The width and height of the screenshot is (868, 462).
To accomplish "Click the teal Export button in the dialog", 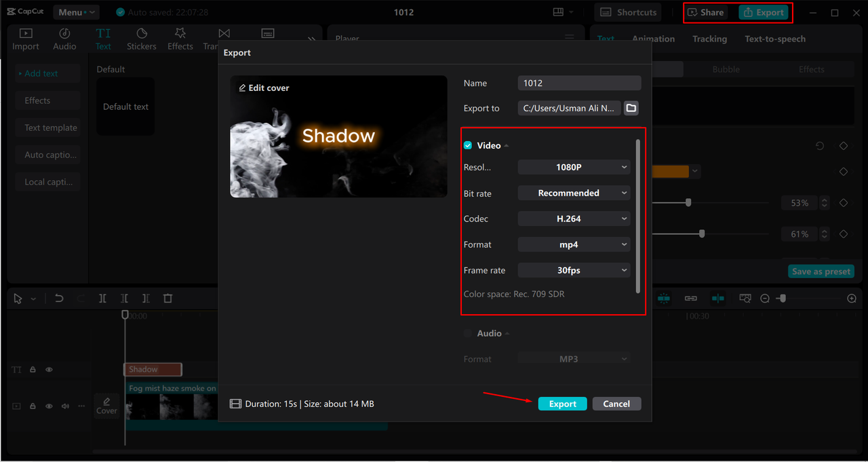I will coord(563,404).
